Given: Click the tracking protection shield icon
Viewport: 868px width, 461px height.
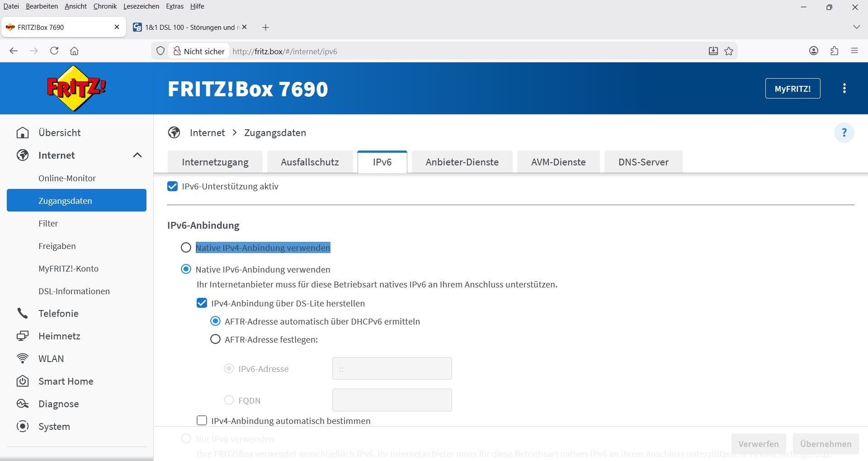Looking at the screenshot, I should tap(160, 51).
